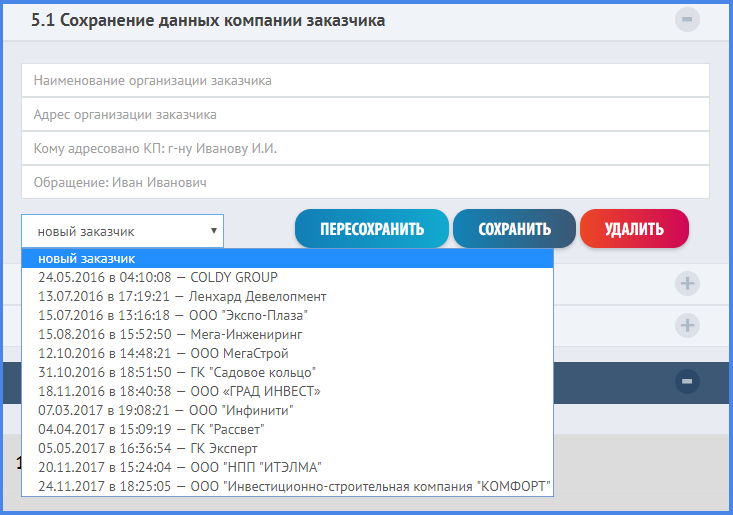This screenshot has width=733, height=515.
Task: Select Инвестиционно-строительная компания "КОМФОРТ" entry
Action: tap(287, 486)
